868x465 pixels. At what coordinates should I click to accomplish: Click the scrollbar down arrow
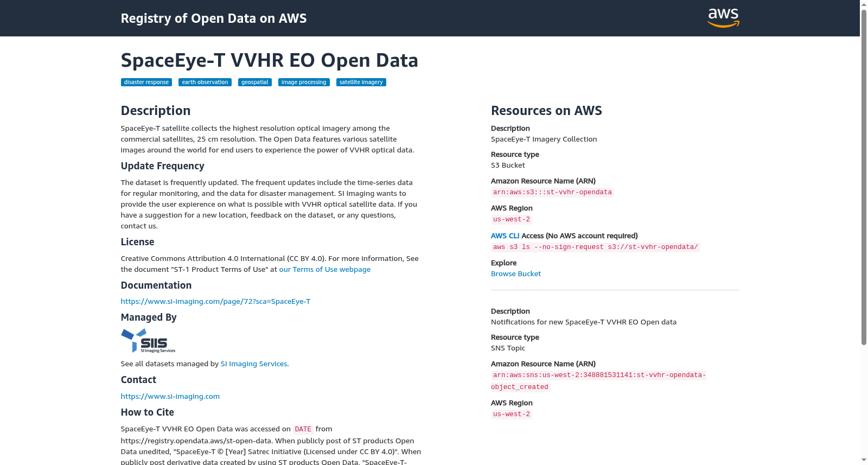click(864, 460)
